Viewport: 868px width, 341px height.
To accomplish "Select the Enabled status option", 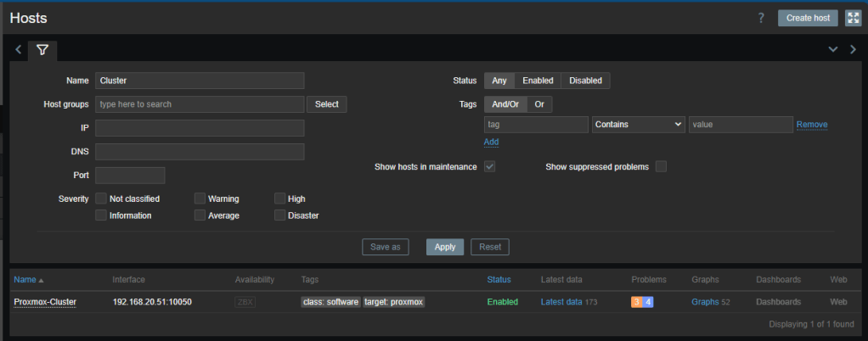I will coord(538,81).
